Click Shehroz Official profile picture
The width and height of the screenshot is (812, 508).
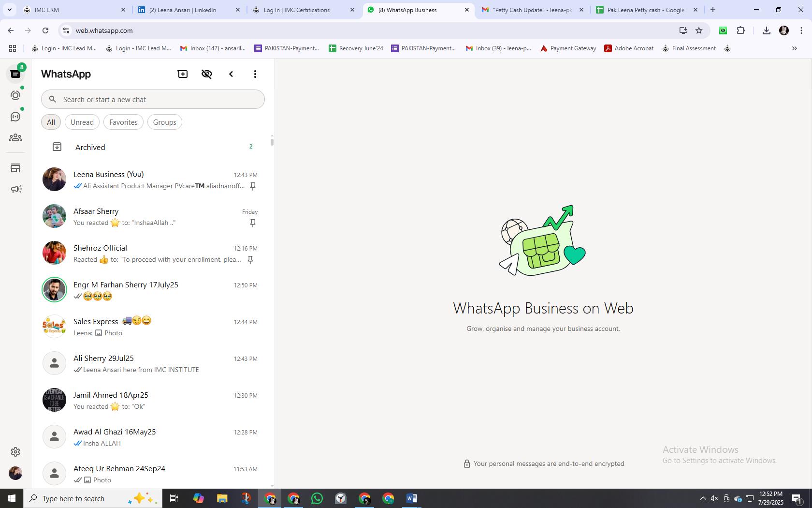point(54,253)
